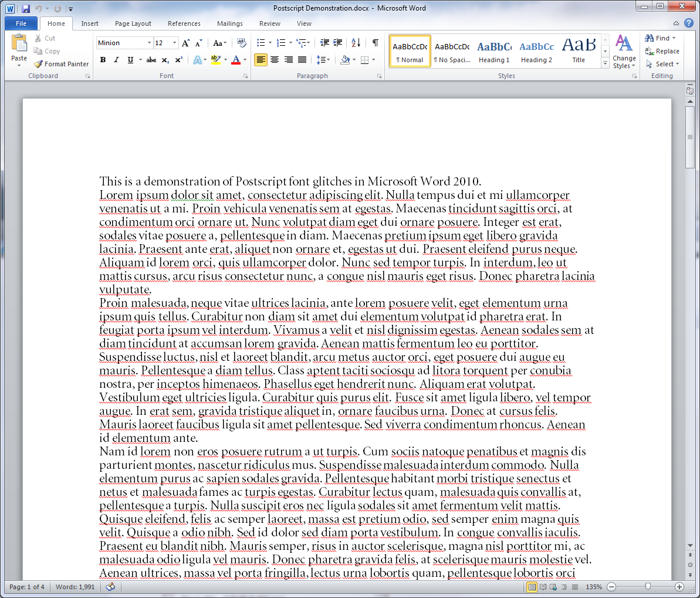Click the Format Painter brush icon
Viewport: 700px width, 598px height.
[39, 64]
